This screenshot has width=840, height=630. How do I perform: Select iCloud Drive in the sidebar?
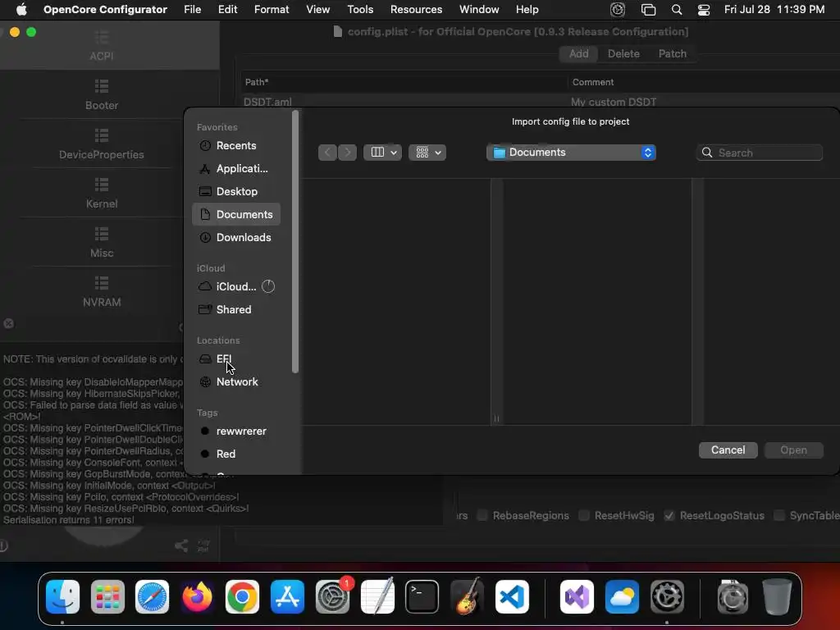pyautogui.click(x=235, y=286)
